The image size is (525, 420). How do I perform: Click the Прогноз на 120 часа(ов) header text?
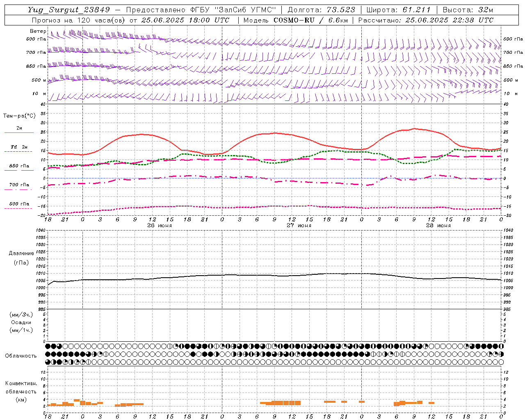(79, 20)
